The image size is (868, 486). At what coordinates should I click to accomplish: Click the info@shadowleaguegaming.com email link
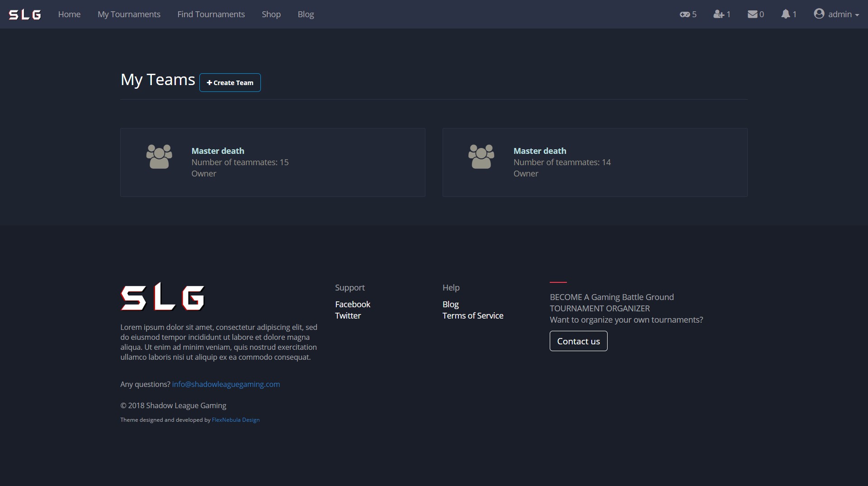(x=226, y=384)
